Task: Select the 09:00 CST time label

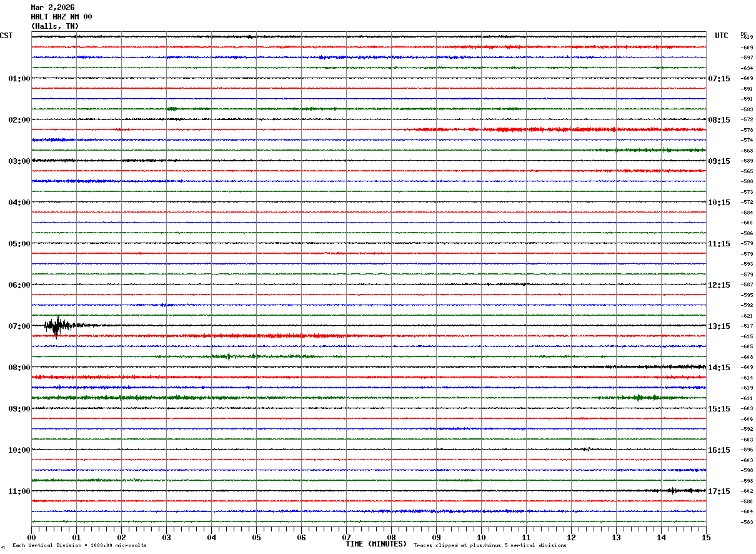Action: 19,409
